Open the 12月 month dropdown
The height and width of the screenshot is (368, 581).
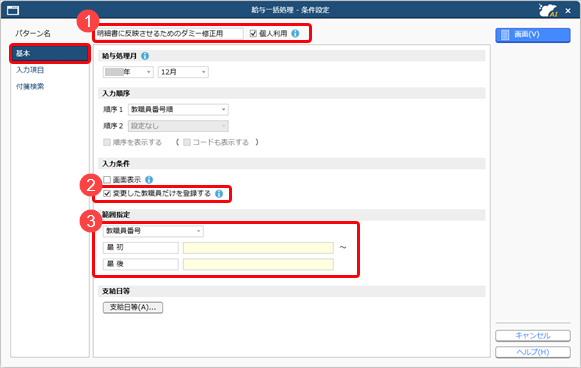(x=183, y=72)
